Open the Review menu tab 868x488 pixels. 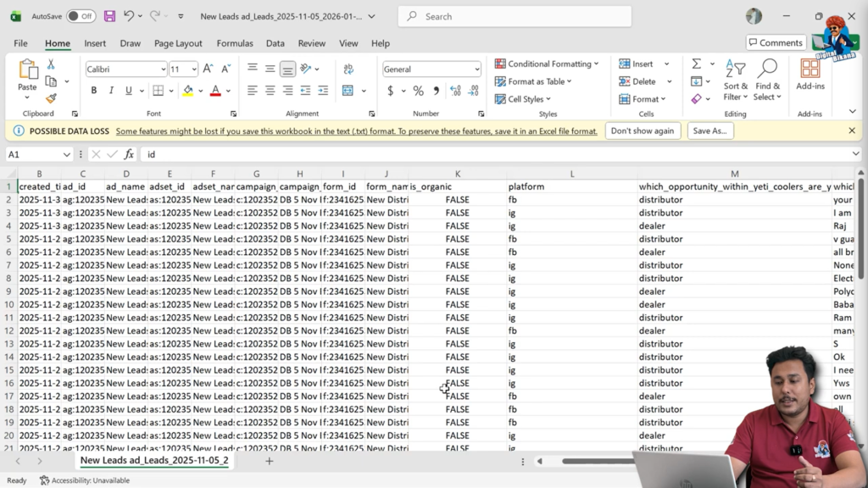point(312,43)
